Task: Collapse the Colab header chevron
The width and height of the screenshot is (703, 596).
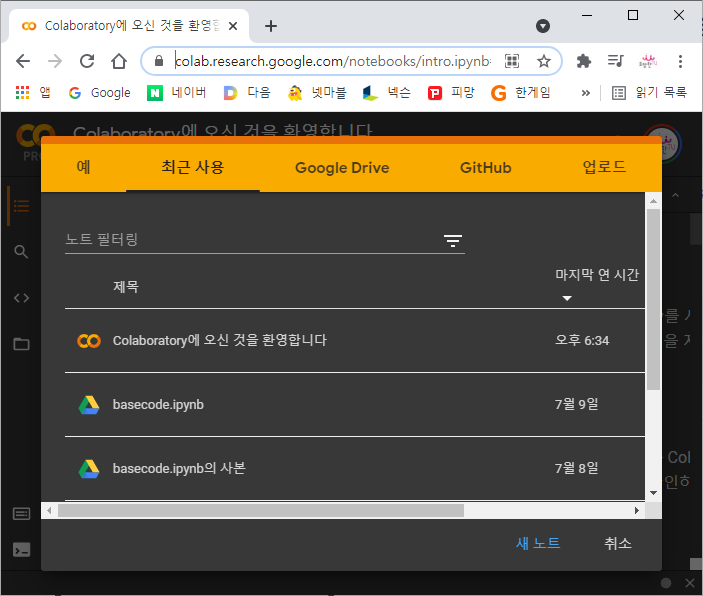Action: click(675, 195)
